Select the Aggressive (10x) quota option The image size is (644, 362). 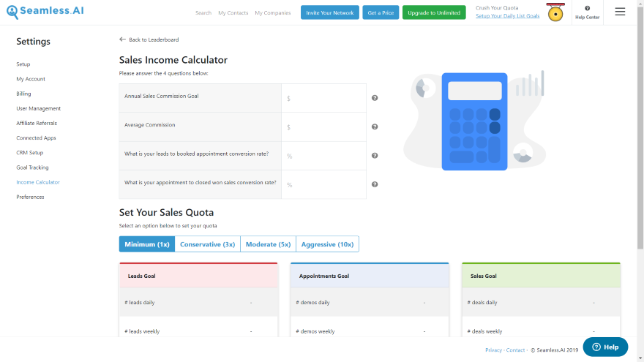coord(327,244)
